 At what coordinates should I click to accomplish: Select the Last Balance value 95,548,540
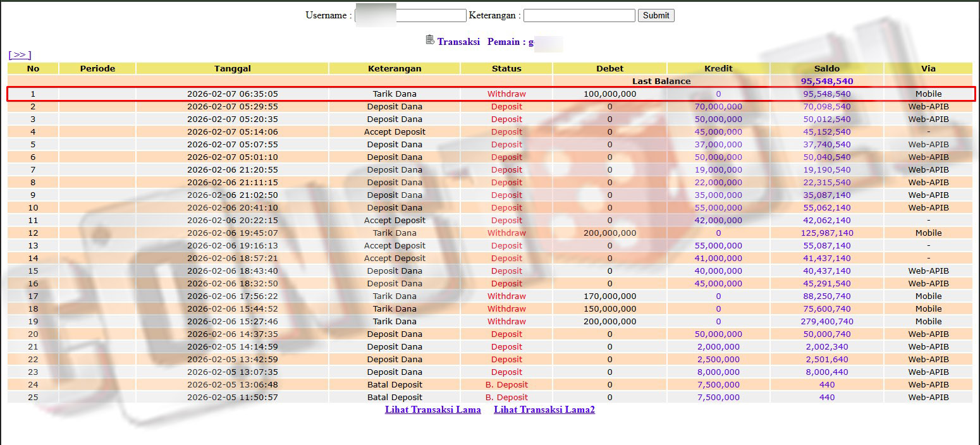coord(826,81)
